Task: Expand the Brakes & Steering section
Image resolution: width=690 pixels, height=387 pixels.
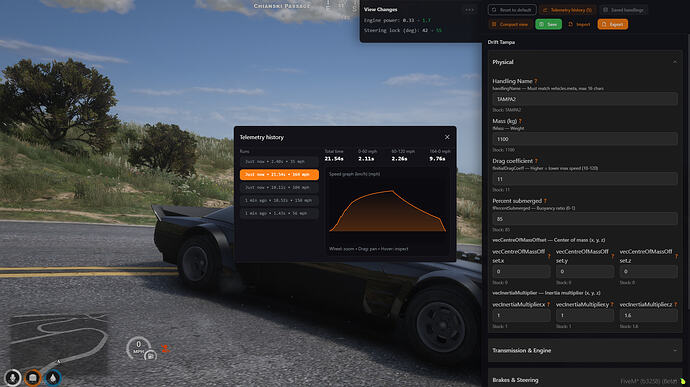Action: [585, 379]
